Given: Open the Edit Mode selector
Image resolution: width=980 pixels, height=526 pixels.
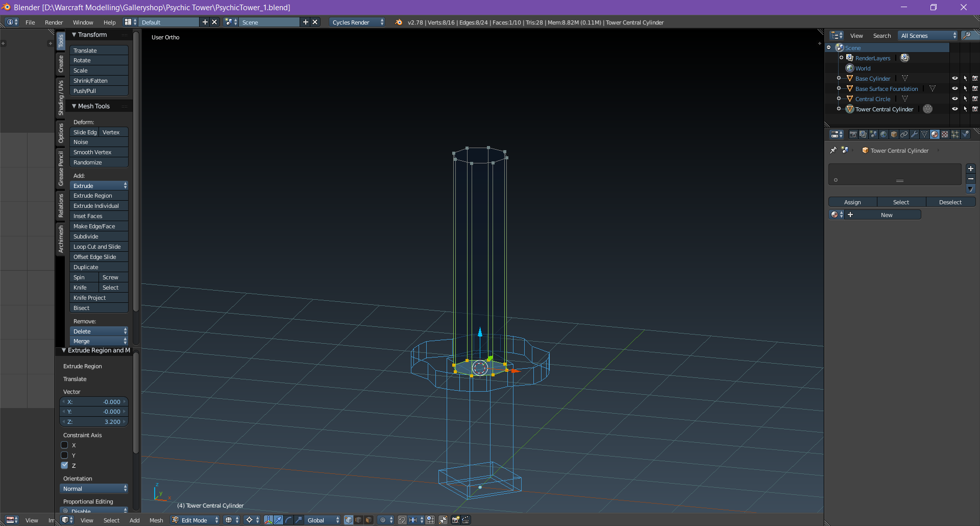Looking at the screenshot, I should 195,520.
